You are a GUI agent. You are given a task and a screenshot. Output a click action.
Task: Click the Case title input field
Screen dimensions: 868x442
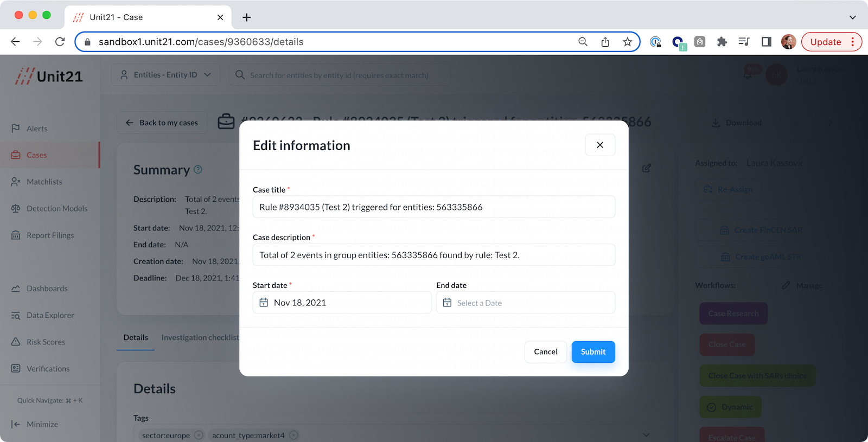click(434, 207)
